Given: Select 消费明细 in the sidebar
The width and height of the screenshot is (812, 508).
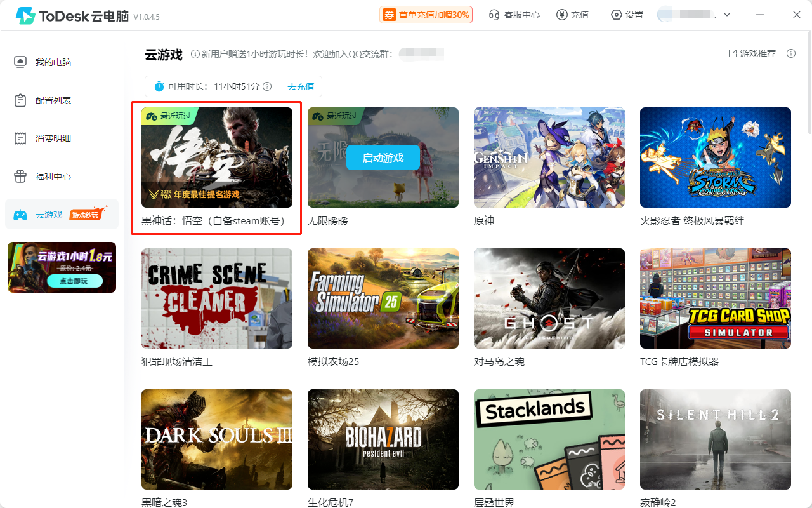Looking at the screenshot, I should (x=62, y=138).
